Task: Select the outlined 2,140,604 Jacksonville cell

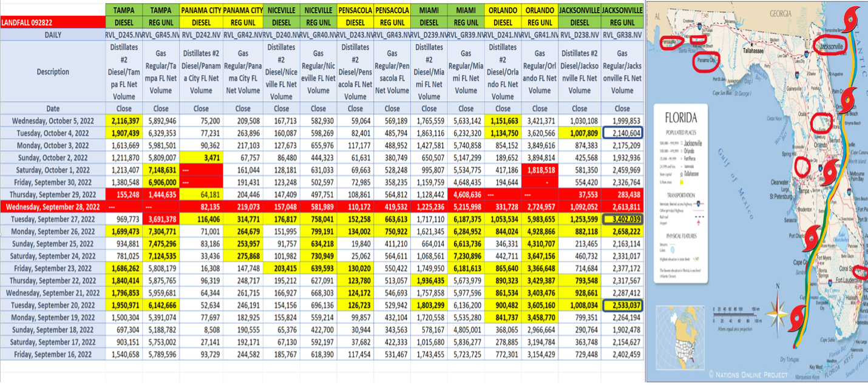Action: pos(622,133)
